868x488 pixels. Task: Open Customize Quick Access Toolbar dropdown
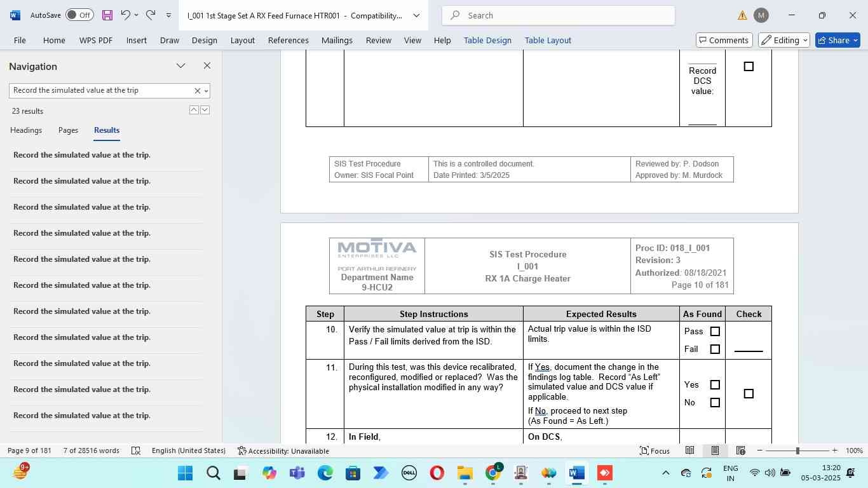(168, 15)
